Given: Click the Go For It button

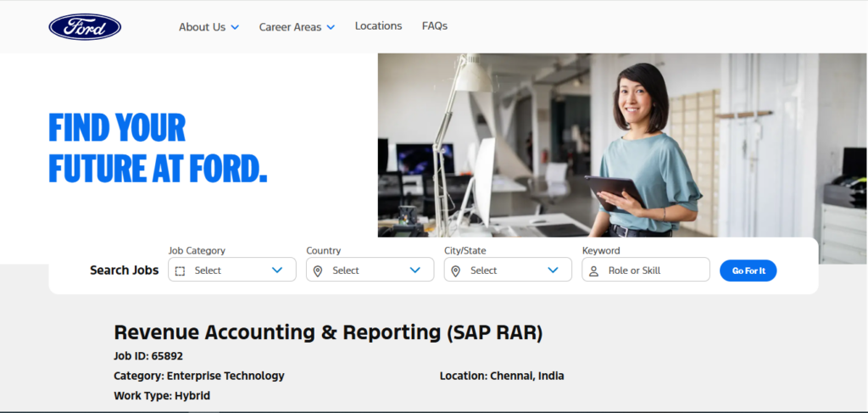Looking at the screenshot, I should click(x=748, y=271).
